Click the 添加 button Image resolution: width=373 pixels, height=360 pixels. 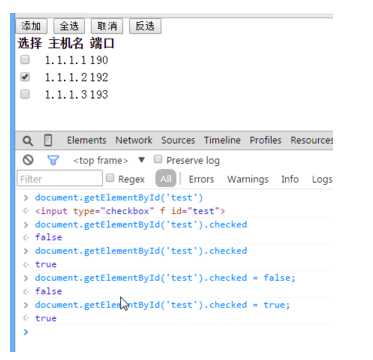click(x=31, y=26)
